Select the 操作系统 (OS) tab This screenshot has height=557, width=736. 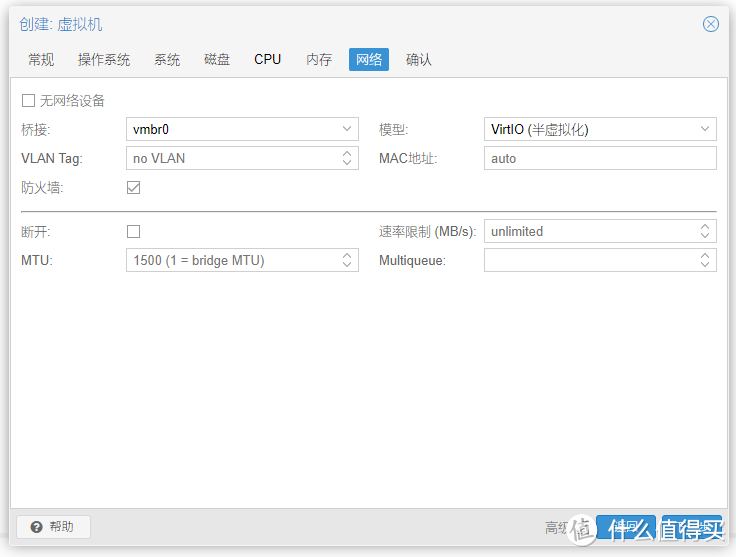pyautogui.click(x=104, y=59)
